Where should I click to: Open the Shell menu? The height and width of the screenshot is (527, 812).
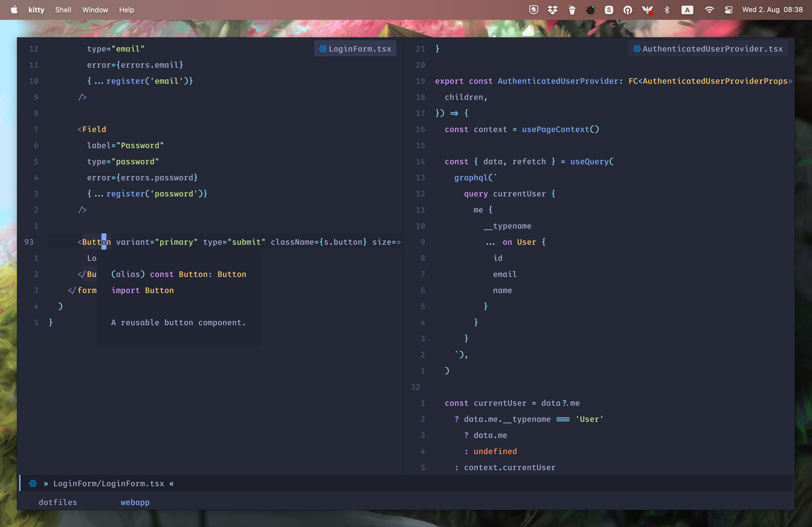63,10
